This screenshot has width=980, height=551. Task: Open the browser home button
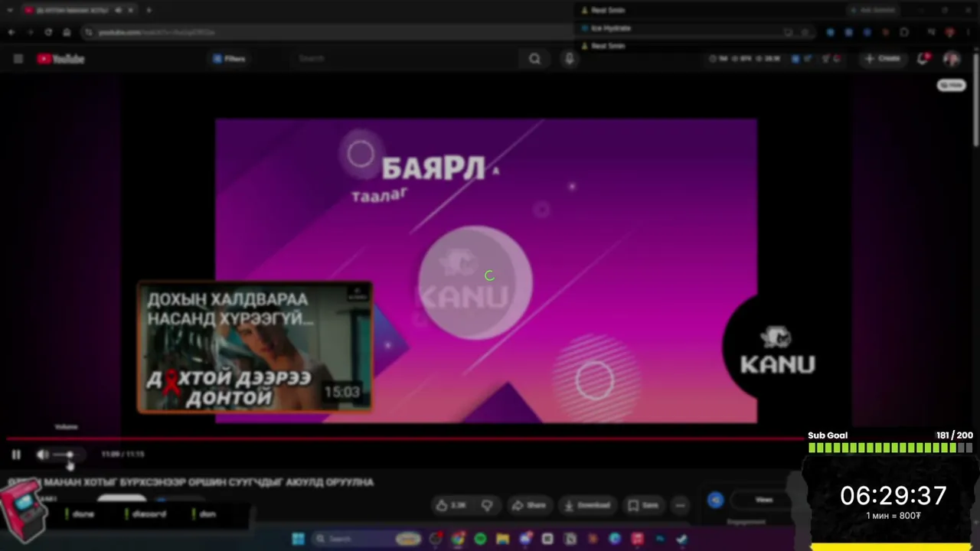pyautogui.click(x=67, y=32)
